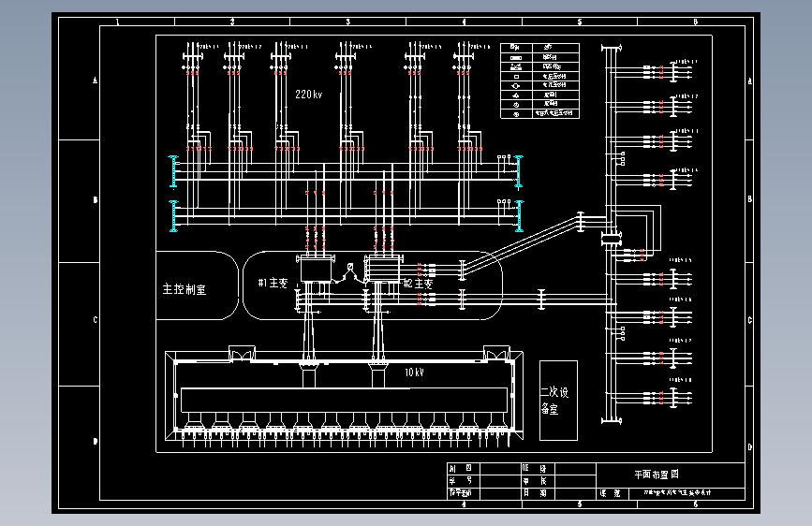
Task: Click the "220kv" voltage label
Action: click(x=309, y=95)
